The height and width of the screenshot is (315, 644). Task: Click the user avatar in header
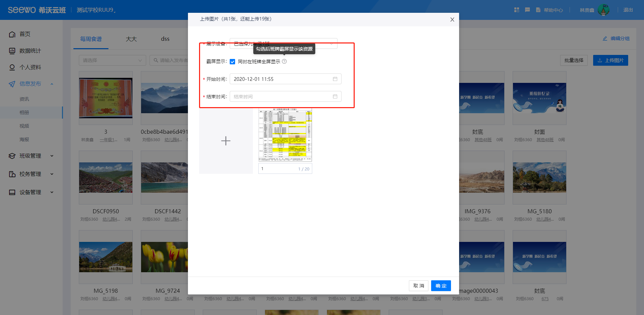pyautogui.click(x=603, y=10)
